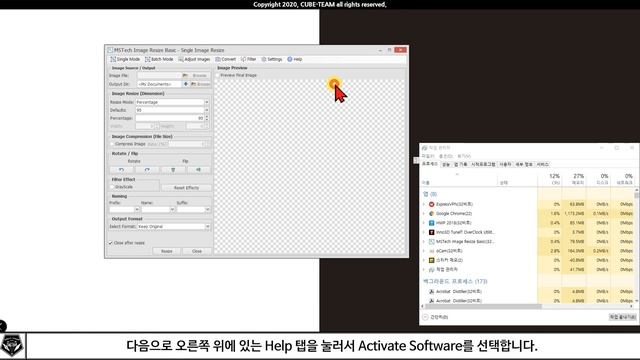Screen dimensions: 640x360
Task: Click the MSTech Image Resize icon in Task Manager
Action: click(431, 242)
